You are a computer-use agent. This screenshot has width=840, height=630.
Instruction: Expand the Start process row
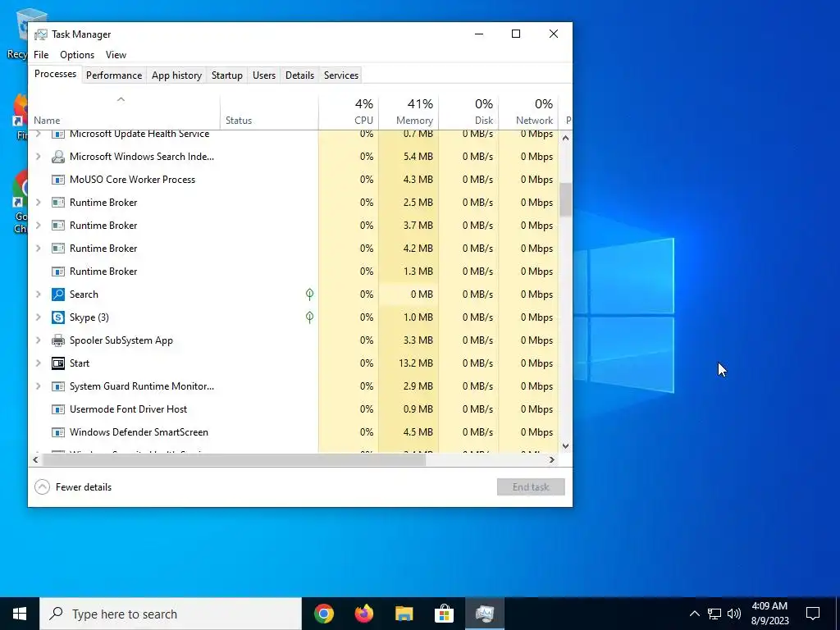pyautogui.click(x=38, y=363)
